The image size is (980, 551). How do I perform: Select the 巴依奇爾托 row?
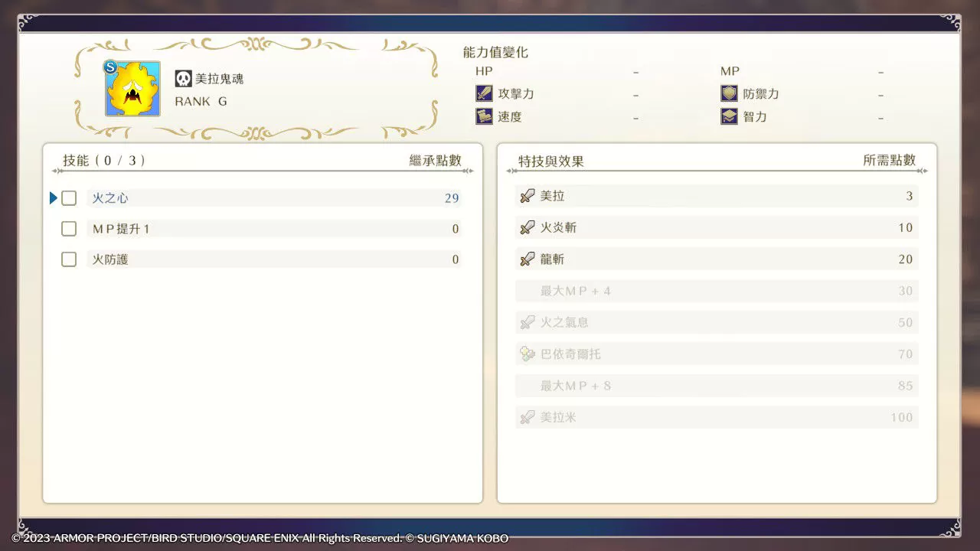(x=717, y=354)
